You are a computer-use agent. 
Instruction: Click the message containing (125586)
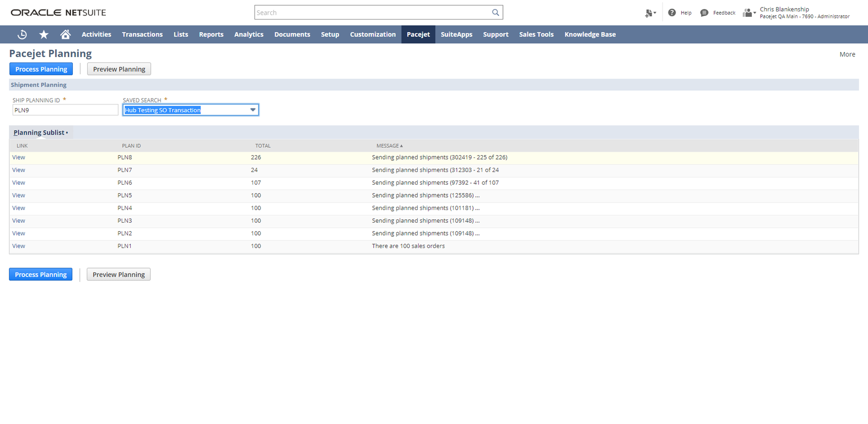[426, 195]
